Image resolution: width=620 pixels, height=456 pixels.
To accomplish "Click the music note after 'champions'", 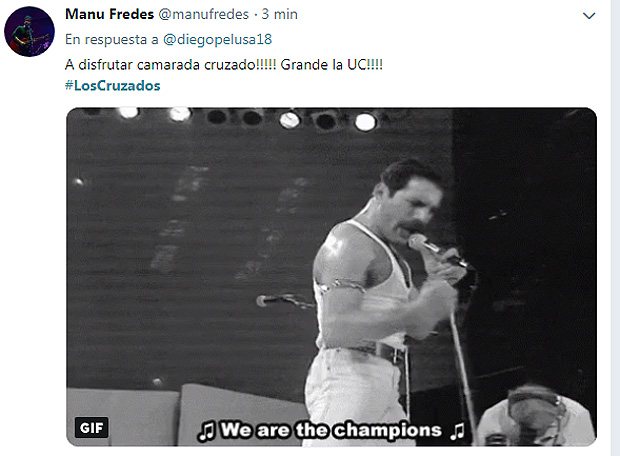I will click(457, 431).
